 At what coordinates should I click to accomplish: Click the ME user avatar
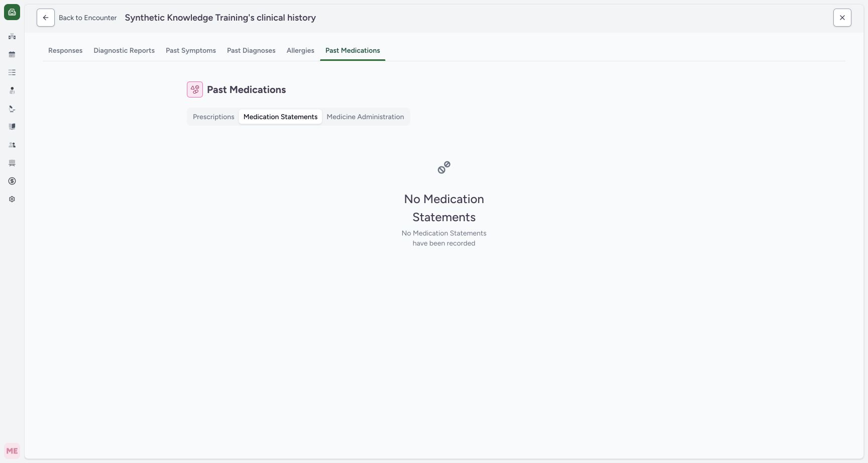point(12,451)
